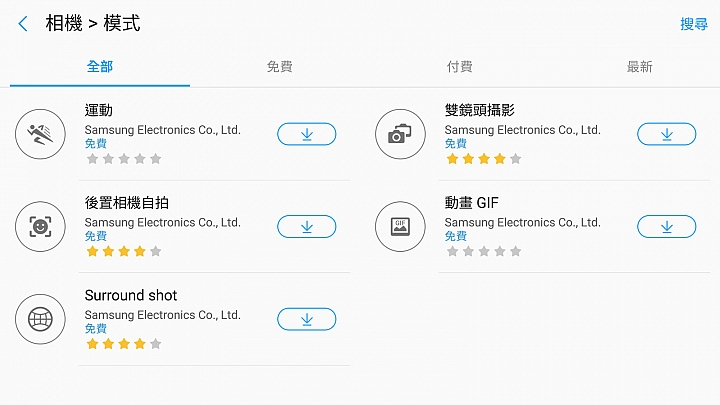Open the Surround shot title
Screen dimensions: 720x405
click(131, 295)
